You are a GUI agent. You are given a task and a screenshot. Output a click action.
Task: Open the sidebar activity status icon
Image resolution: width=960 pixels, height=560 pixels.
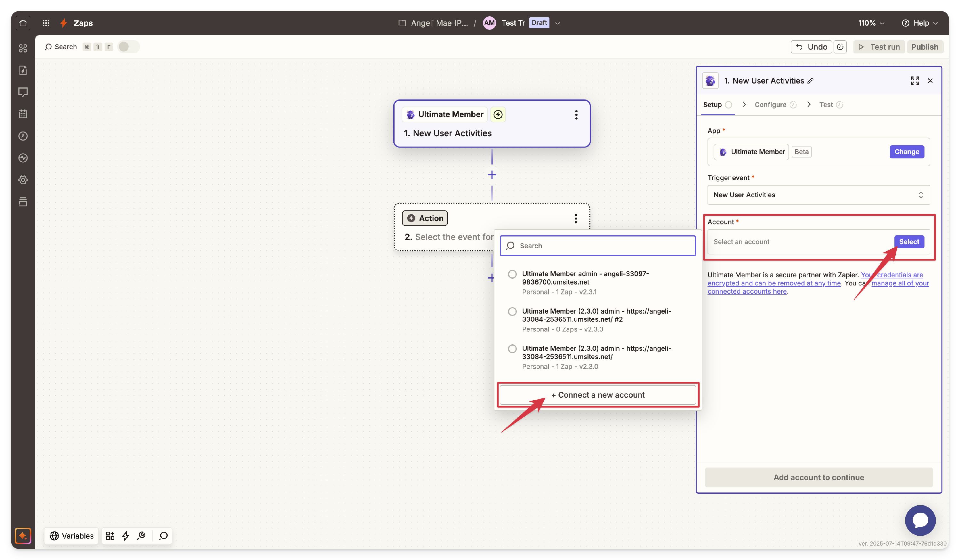click(x=23, y=158)
